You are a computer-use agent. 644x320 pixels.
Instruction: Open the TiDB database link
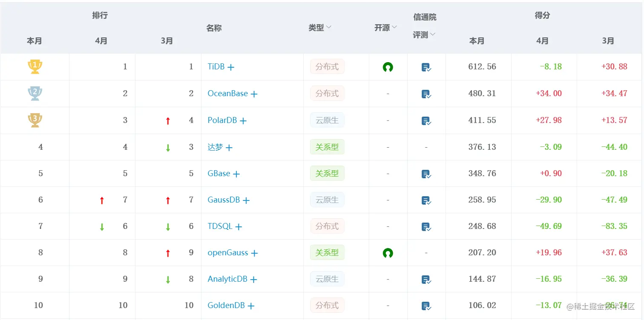coord(216,66)
